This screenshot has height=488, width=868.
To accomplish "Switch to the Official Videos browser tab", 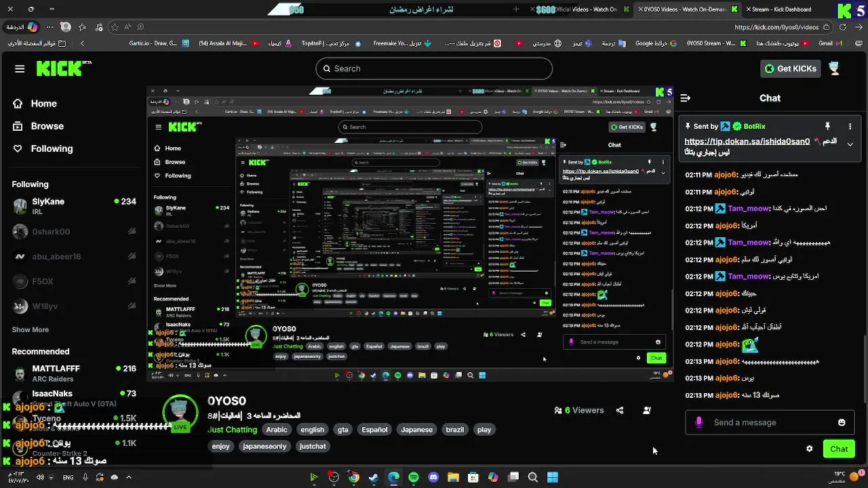I will point(582,9).
